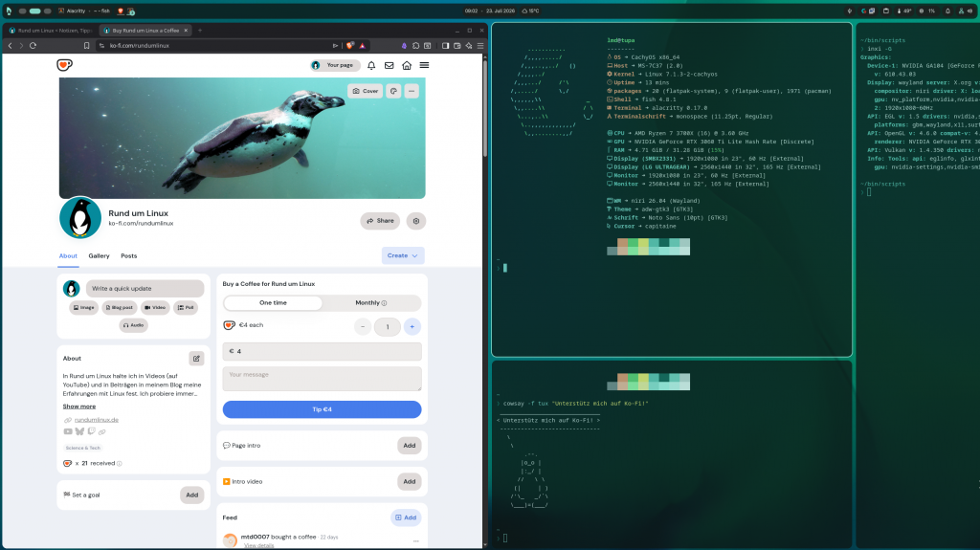Open page settings gear next to Share
The height and width of the screenshot is (550, 980).
point(416,221)
